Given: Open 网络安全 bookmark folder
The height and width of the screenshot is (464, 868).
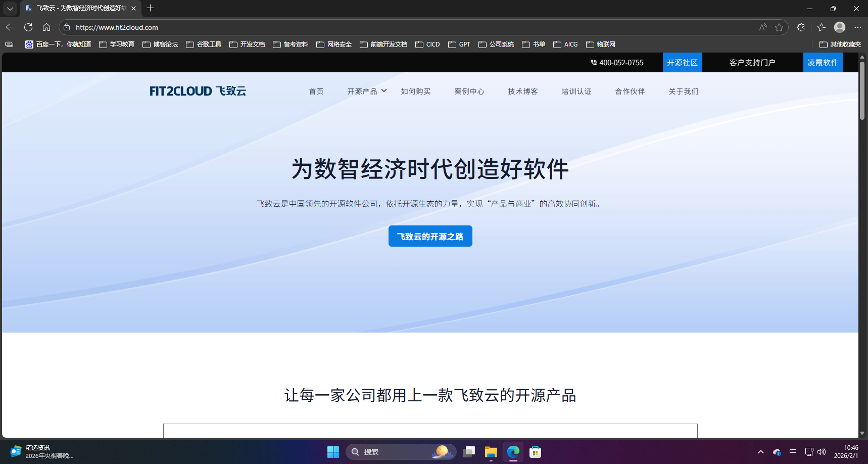Looking at the screenshot, I should coord(334,44).
